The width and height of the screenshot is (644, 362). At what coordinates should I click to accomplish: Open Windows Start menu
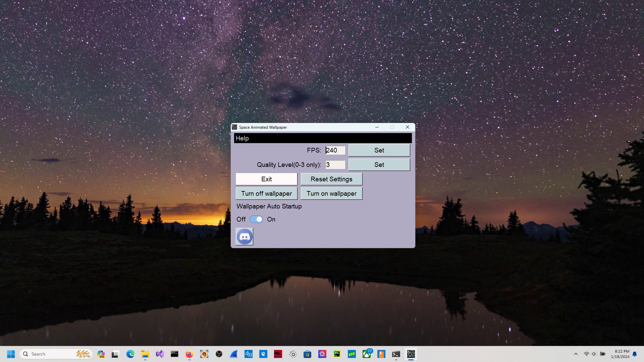click(11, 354)
